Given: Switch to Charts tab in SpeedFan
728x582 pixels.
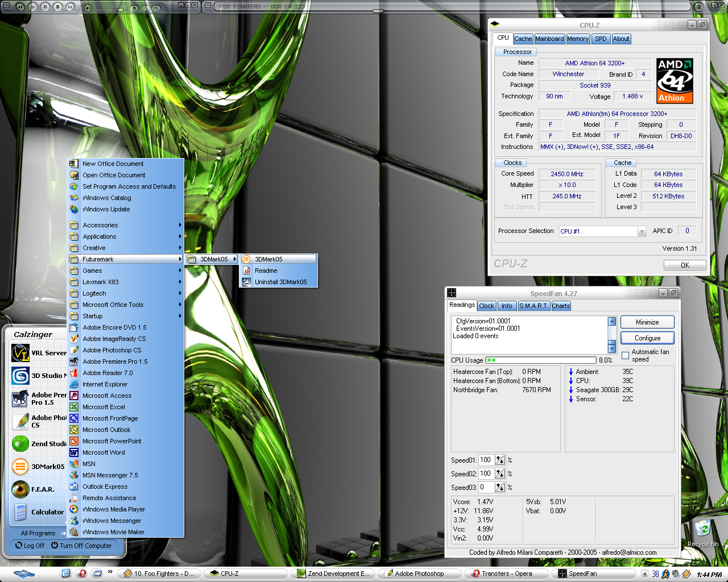Looking at the screenshot, I should click(561, 306).
